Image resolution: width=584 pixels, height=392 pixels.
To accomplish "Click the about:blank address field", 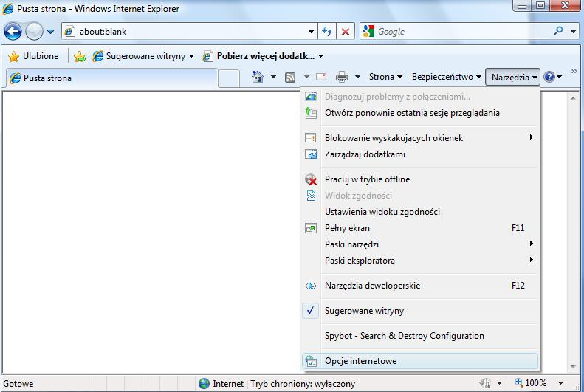I will coord(185,32).
